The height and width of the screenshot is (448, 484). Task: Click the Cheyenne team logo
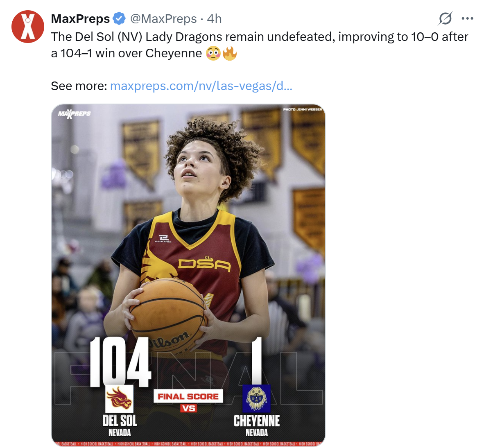click(x=256, y=398)
